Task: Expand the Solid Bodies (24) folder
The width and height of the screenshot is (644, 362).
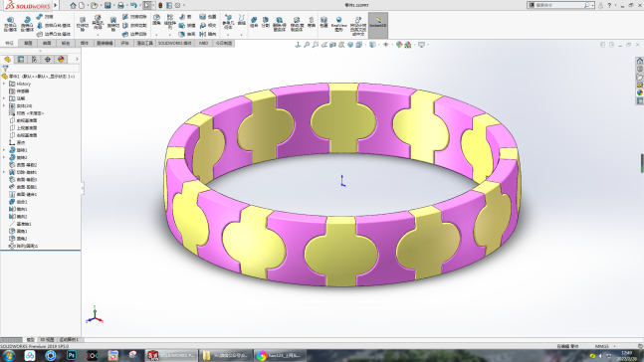Action: [x=4, y=105]
